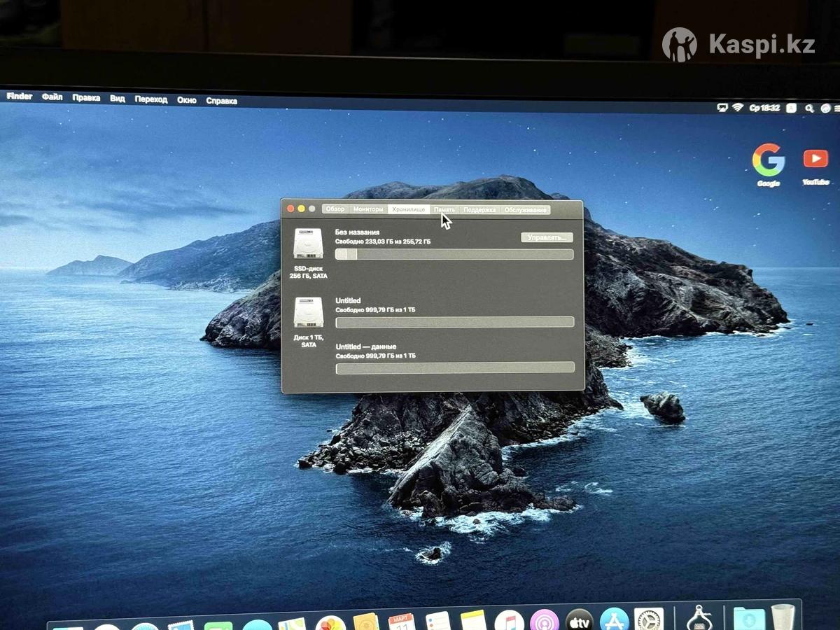Image resolution: width=840 pixels, height=630 pixels.
Task: Switch to the Обзор tab
Action: tap(335, 209)
